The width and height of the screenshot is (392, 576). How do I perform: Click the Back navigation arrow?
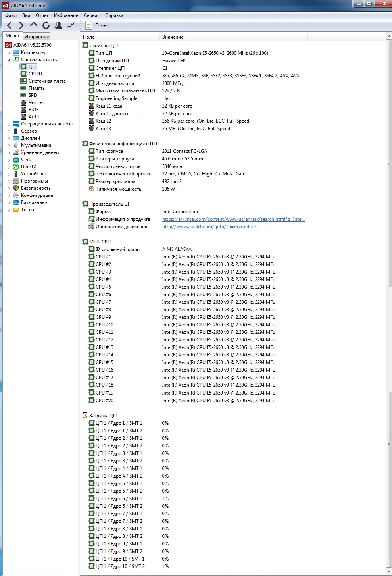pyautogui.click(x=10, y=25)
